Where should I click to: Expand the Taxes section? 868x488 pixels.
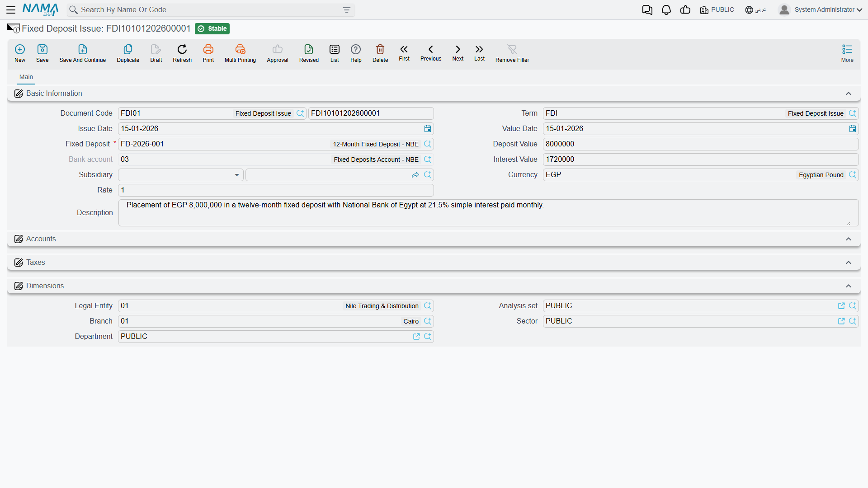click(849, 263)
